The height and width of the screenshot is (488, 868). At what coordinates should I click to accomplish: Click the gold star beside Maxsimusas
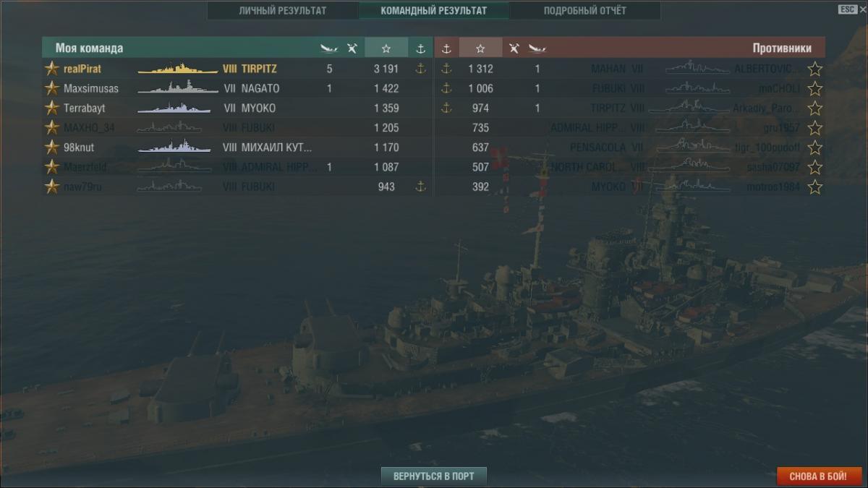pos(52,88)
